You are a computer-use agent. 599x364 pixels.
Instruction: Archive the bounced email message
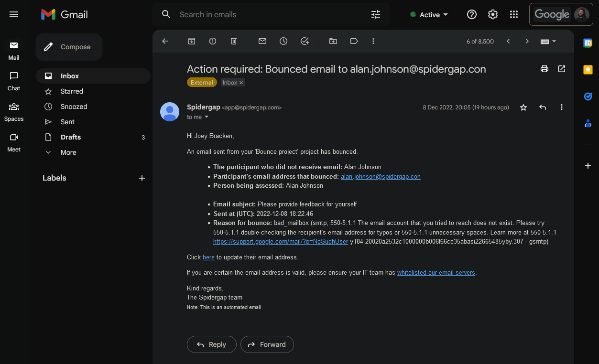[x=191, y=41]
